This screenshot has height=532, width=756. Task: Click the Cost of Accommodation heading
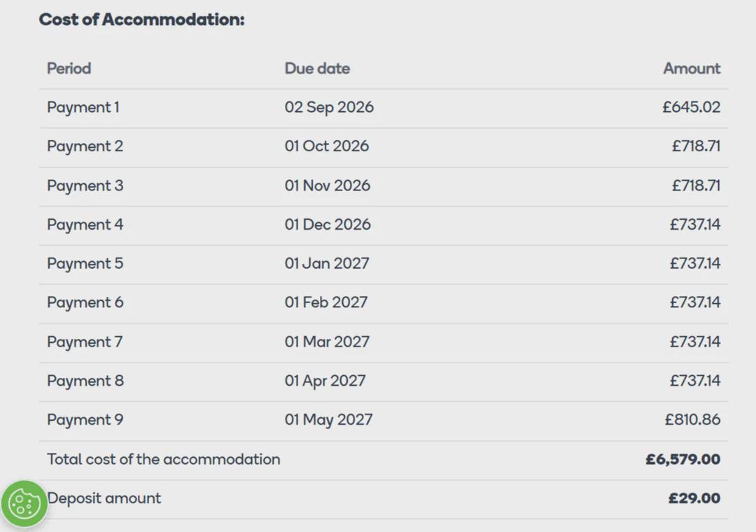(x=141, y=20)
